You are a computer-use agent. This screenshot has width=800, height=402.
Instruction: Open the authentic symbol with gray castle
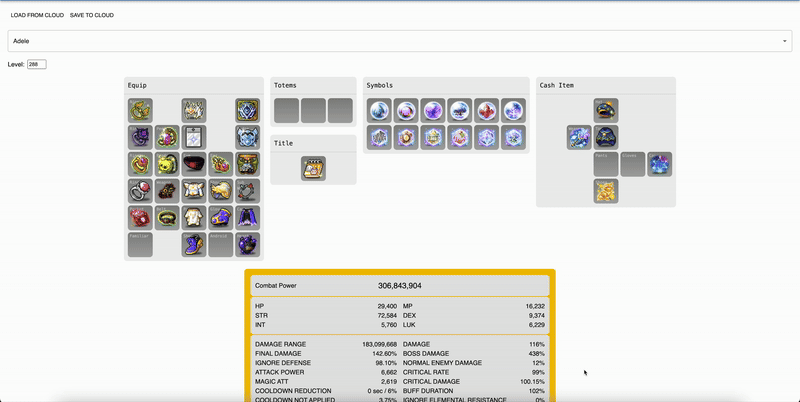pyautogui.click(x=379, y=138)
